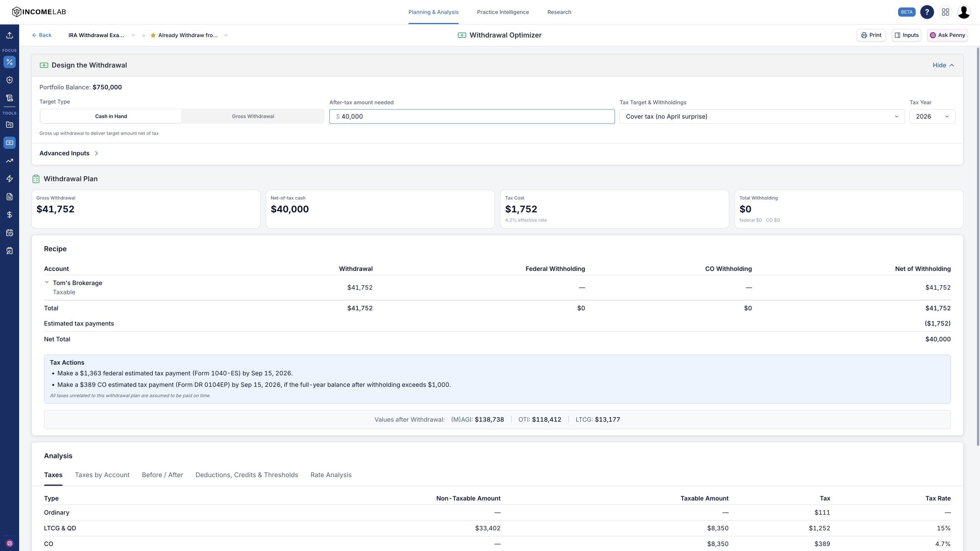
Task: Click the Withdrawal Plan clipboard icon
Action: pyautogui.click(x=36, y=179)
